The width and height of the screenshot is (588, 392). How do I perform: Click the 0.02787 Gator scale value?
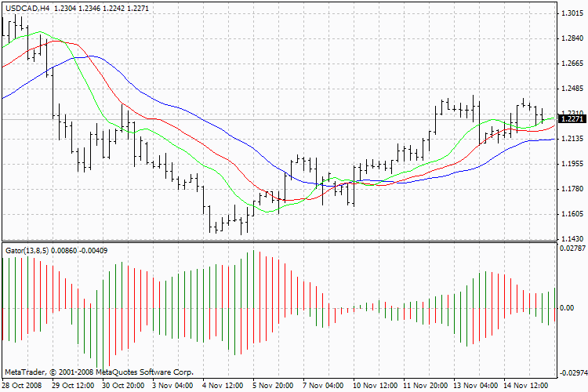572,248
